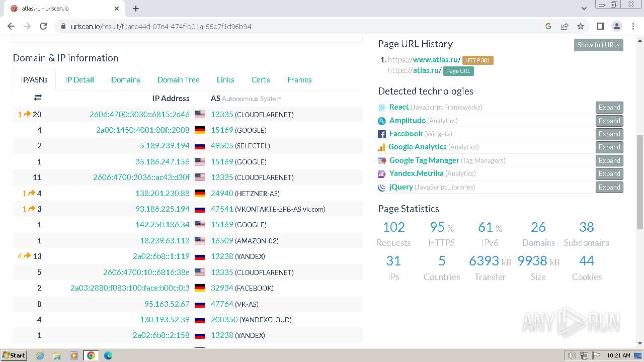The width and height of the screenshot is (644, 362).
Task: Click the redirect arrow in the CLOUDFLARENET 20 row
Action: 27,114
